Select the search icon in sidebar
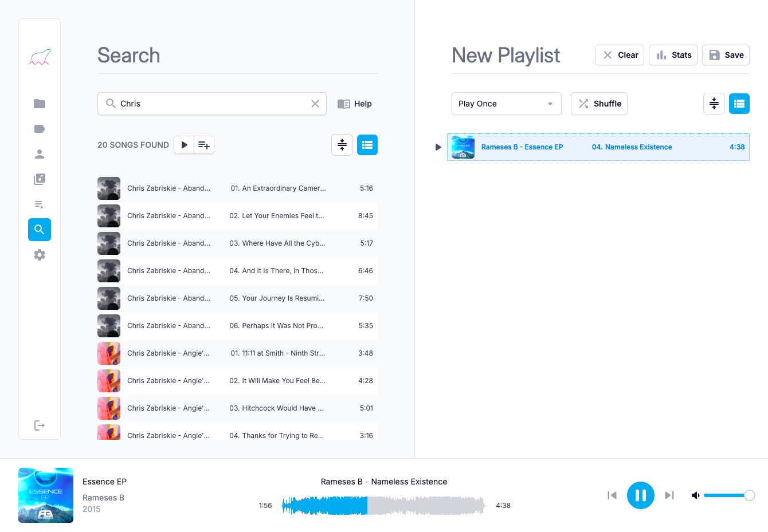The height and width of the screenshot is (532, 768). click(x=40, y=230)
